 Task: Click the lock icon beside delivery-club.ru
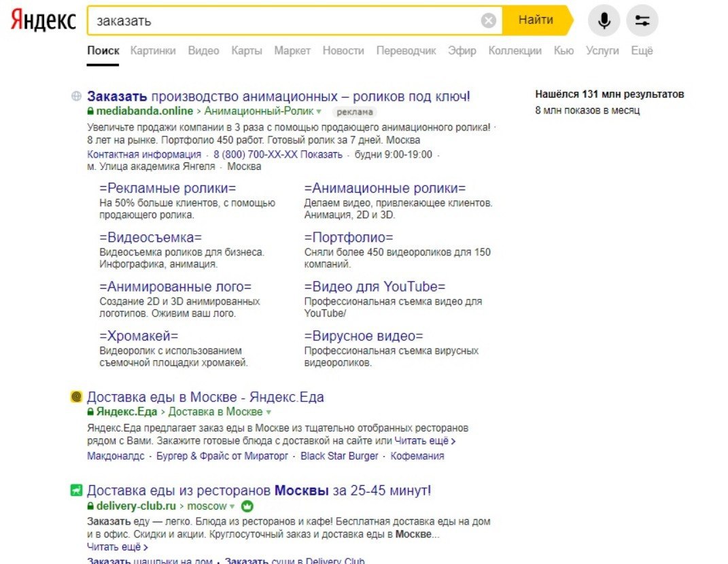click(90, 506)
